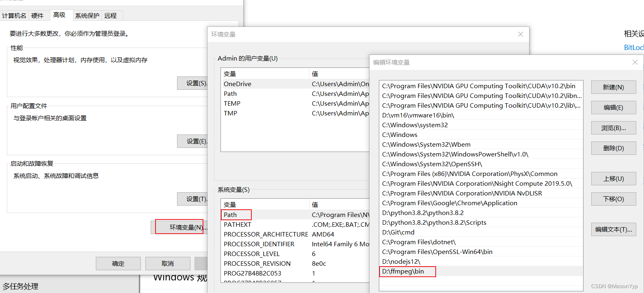Select PATHEXT in the system variables
The image size is (644, 293).
click(295, 224)
